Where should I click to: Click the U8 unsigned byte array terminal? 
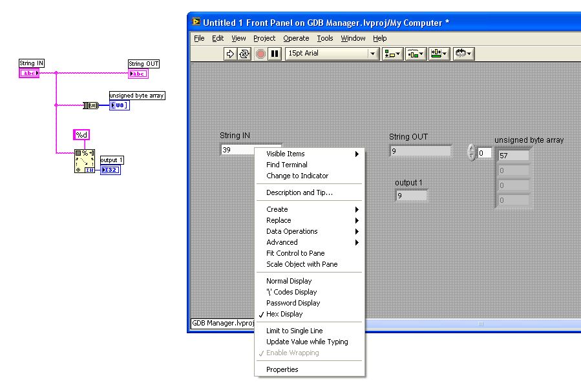pos(120,105)
